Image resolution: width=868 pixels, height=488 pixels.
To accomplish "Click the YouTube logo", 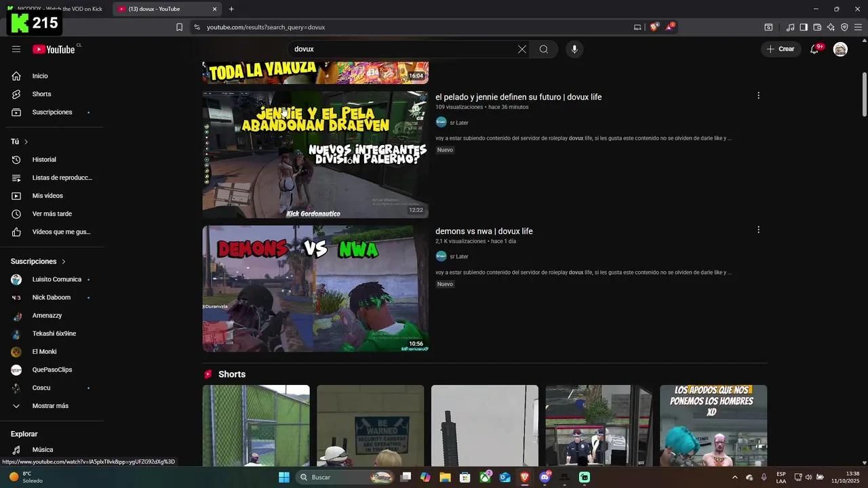I will coord(54,49).
